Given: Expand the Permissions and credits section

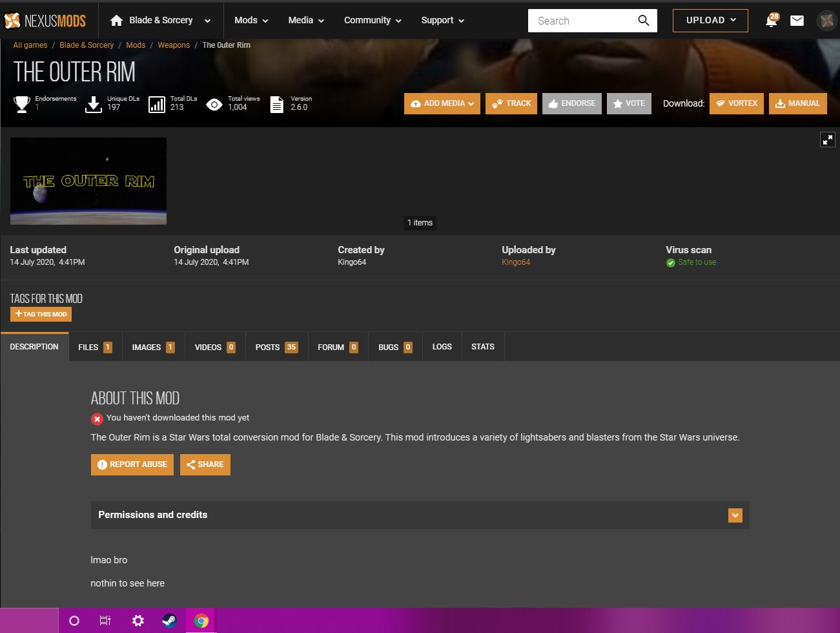Looking at the screenshot, I should pyautogui.click(x=735, y=515).
